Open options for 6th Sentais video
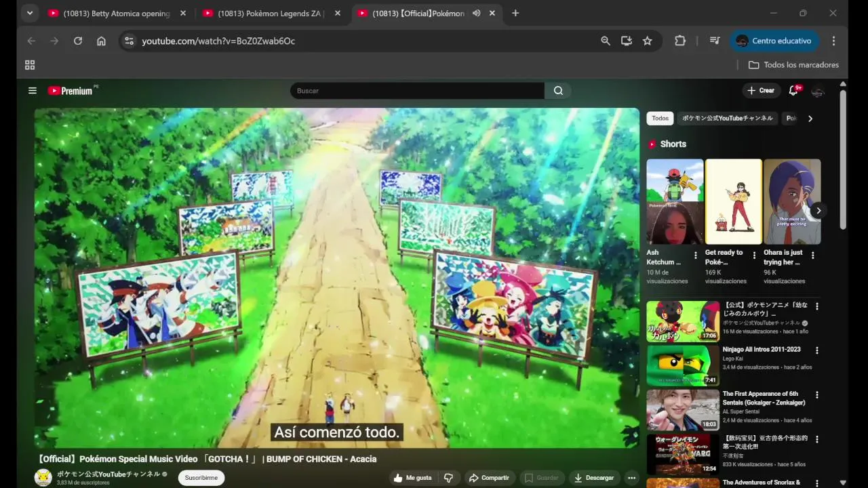The width and height of the screenshot is (868, 488). coord(817,395)
